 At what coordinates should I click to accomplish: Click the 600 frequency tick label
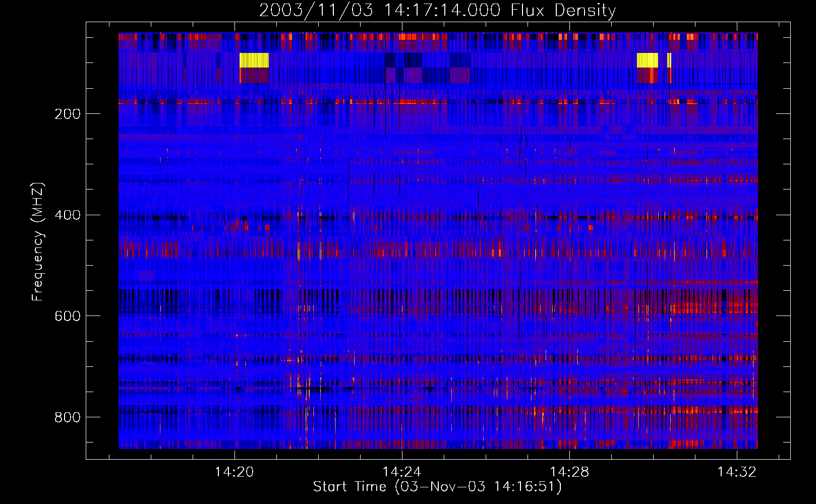[x=68, y=316]
